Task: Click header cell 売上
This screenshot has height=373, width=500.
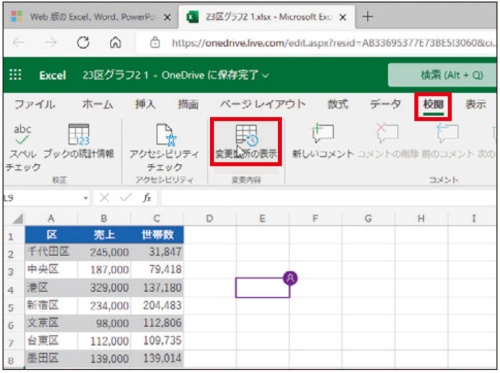Action: (104, 235)
